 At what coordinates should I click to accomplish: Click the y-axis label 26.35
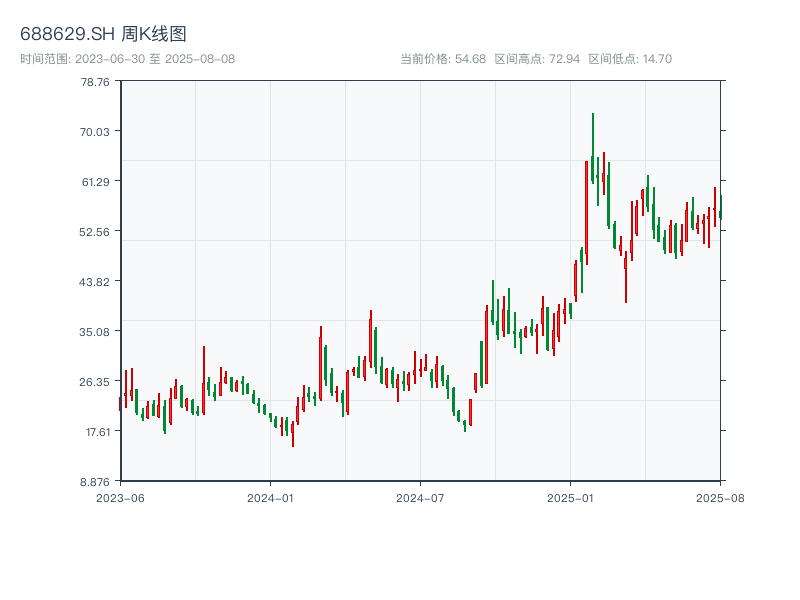94,382
